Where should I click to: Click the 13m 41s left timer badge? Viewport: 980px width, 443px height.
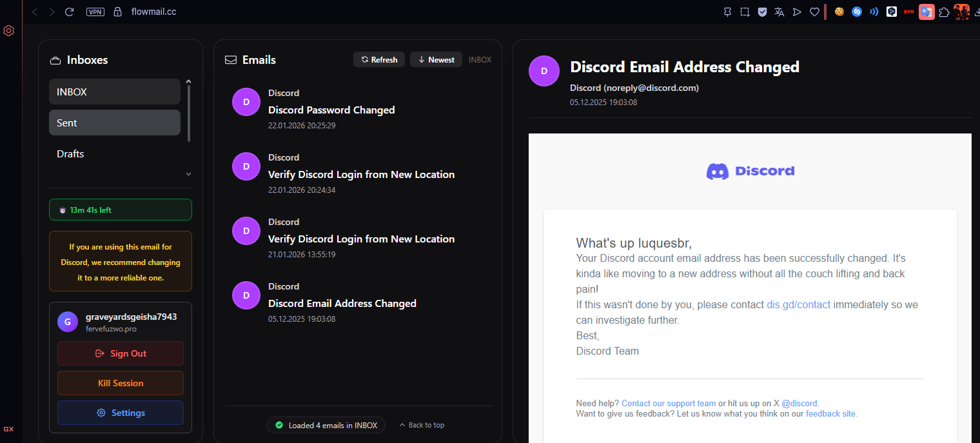121,210
